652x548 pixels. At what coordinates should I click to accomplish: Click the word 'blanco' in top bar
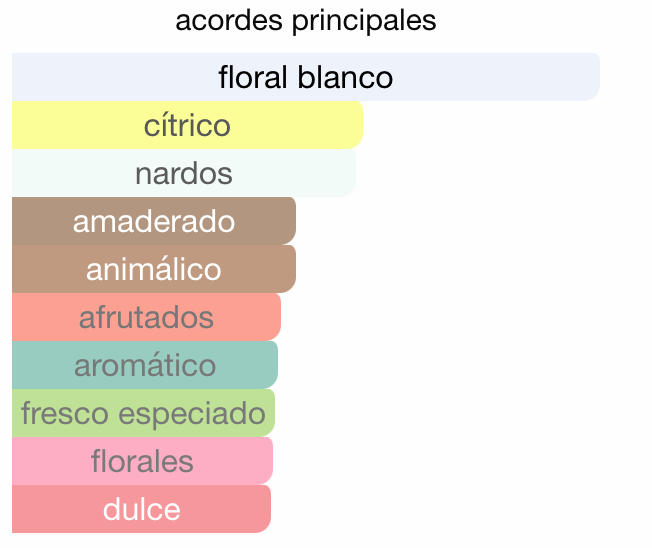click(345, 77)
